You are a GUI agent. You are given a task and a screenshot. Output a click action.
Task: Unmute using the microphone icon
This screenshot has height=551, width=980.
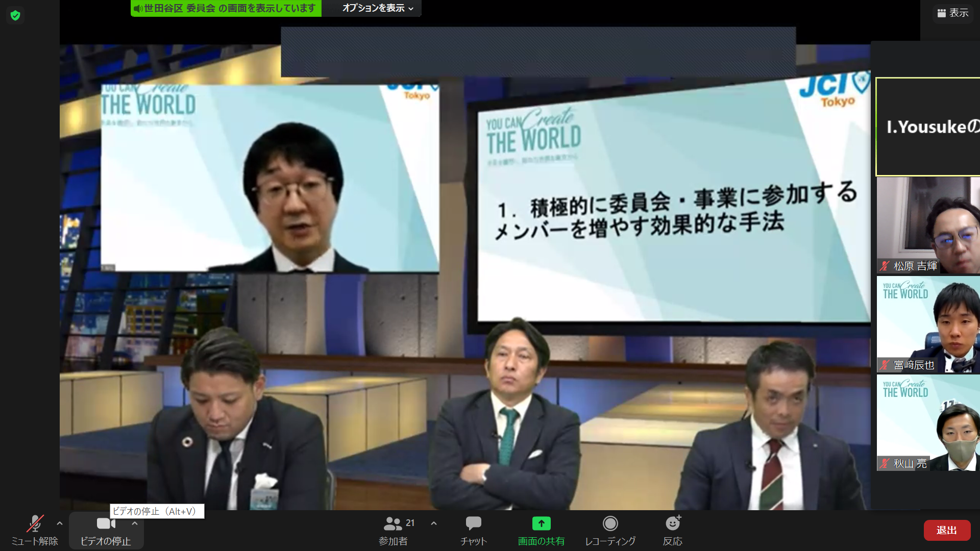click(35, 523)
